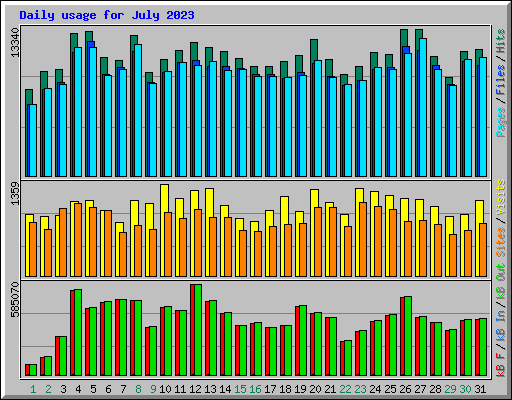Screen dimensions: 512x400
Task: Click the orange Sites bar for day 23
Action: (x=363, y=239)
